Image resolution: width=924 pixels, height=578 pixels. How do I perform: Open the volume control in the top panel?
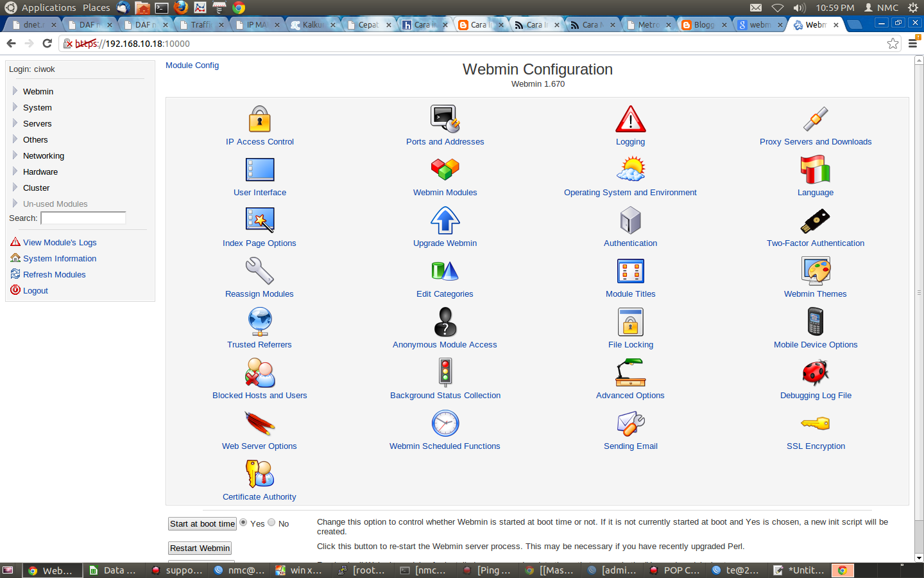point(799,8)
